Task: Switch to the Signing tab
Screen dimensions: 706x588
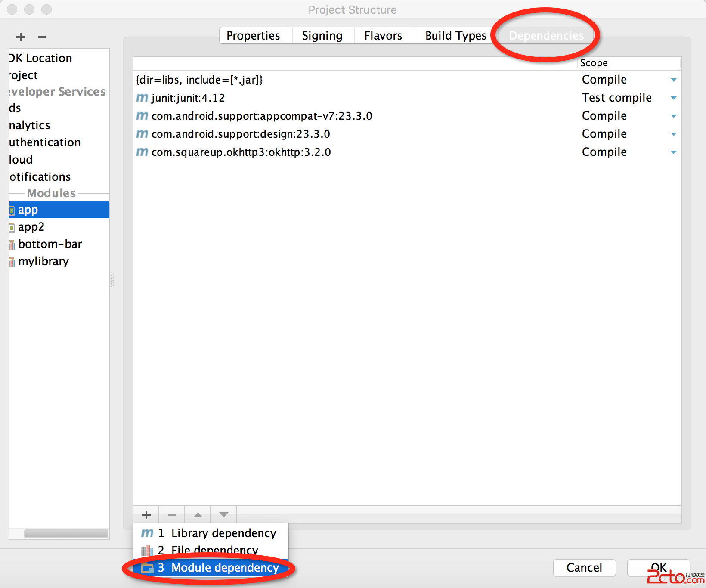Action: pos(324,35)
